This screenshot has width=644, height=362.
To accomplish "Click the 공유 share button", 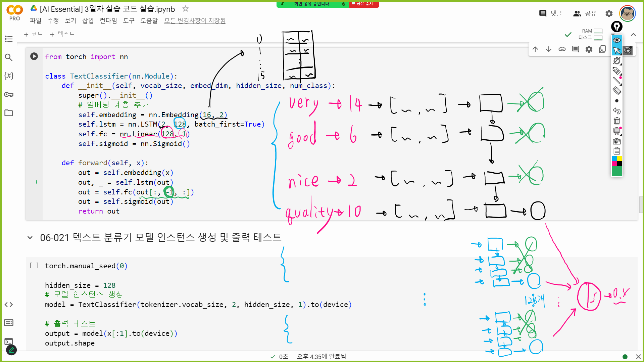I will (x=585, y=13).
